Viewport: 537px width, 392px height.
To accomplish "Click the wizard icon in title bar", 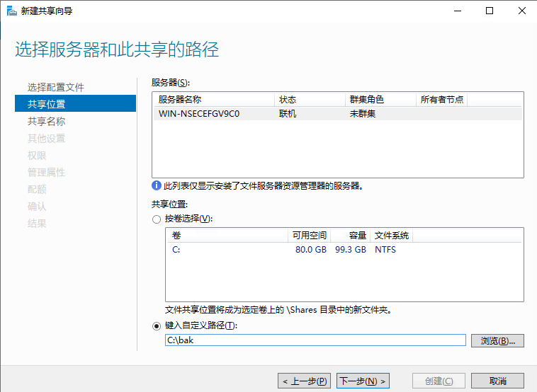I will click(11, 11).
